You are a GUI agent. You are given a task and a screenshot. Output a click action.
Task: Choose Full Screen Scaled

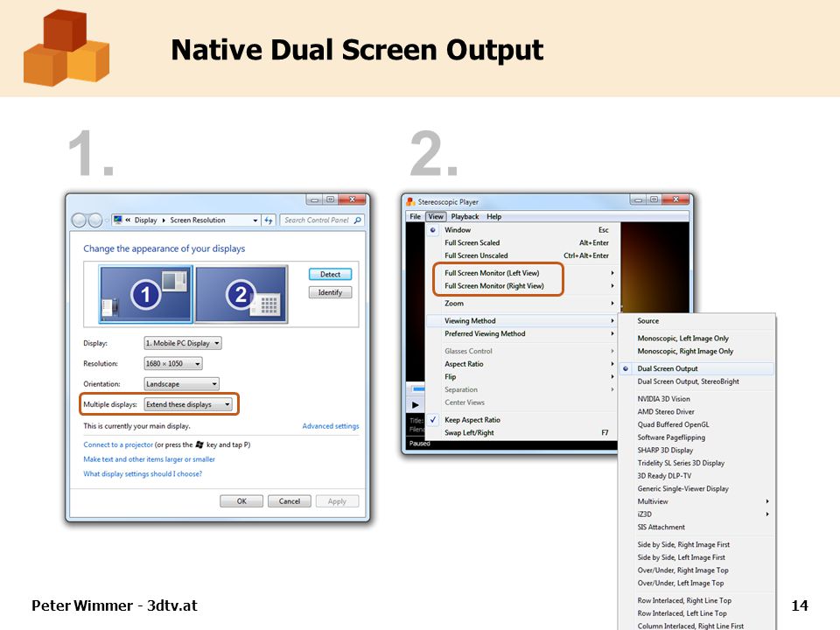pos(522,242)
